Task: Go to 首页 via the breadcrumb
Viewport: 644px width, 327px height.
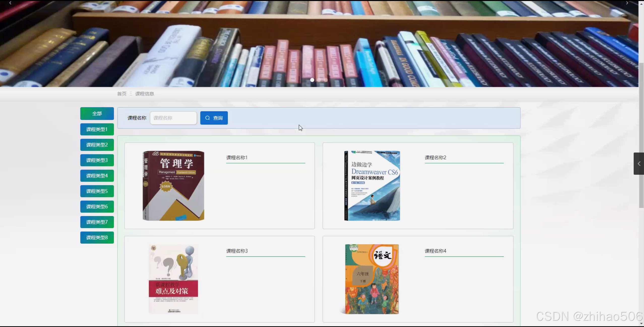Action: 122,94
